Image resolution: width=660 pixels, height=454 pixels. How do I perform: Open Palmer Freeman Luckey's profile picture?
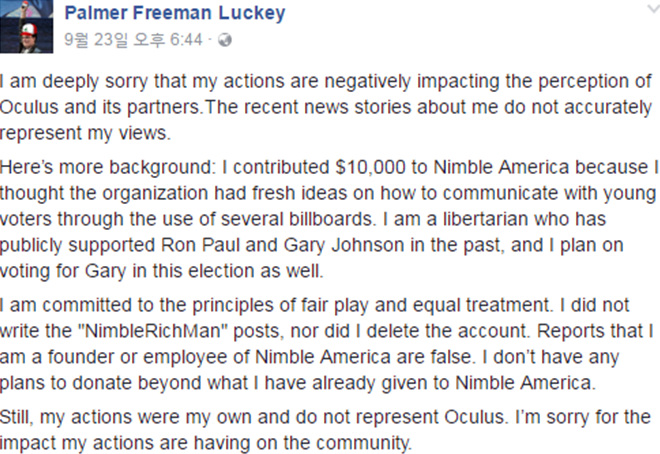click(27, 28)
